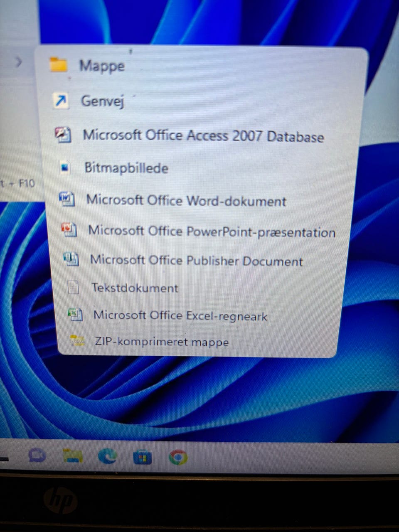399x532 pixels.
Task: Open the Chat app from taskbar
Action: pyautogui.click(x=37, y=456)
